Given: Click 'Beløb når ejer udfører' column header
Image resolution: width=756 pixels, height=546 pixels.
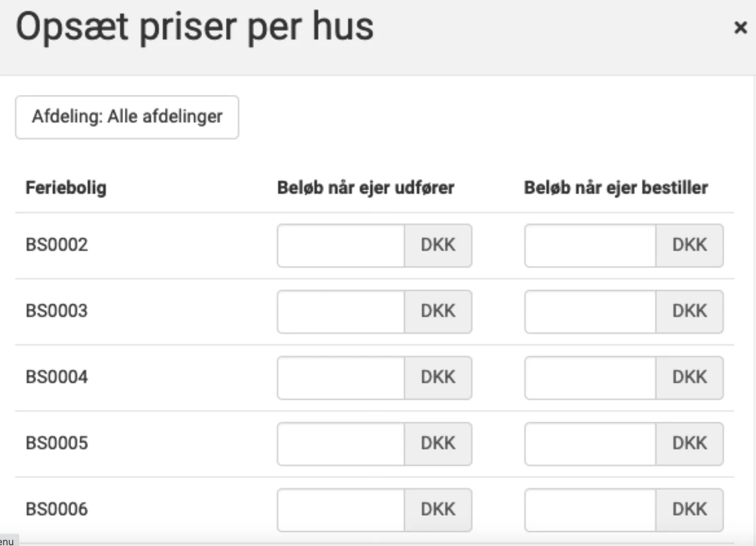Looking at the screenshot, I should [x=366, y=188].
